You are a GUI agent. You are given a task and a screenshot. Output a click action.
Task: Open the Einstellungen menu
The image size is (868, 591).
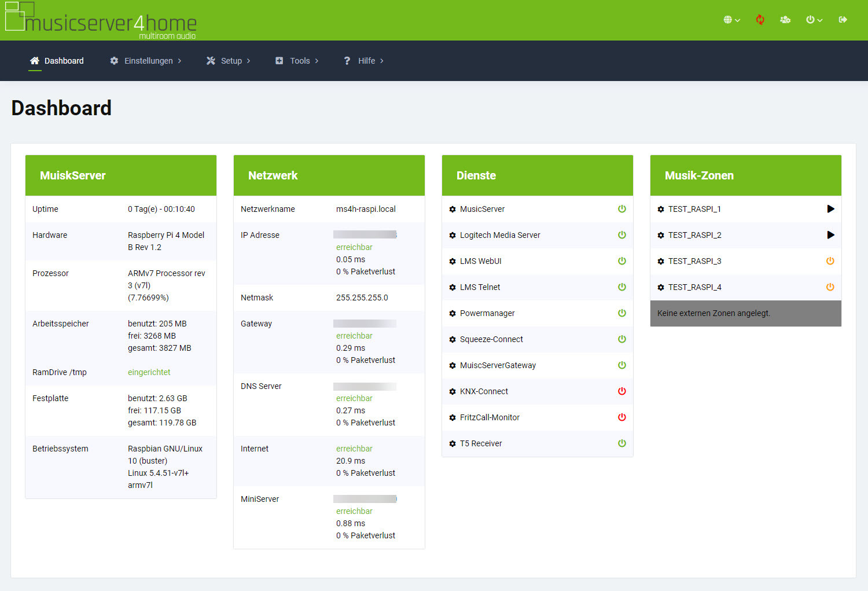click(146, 61)
